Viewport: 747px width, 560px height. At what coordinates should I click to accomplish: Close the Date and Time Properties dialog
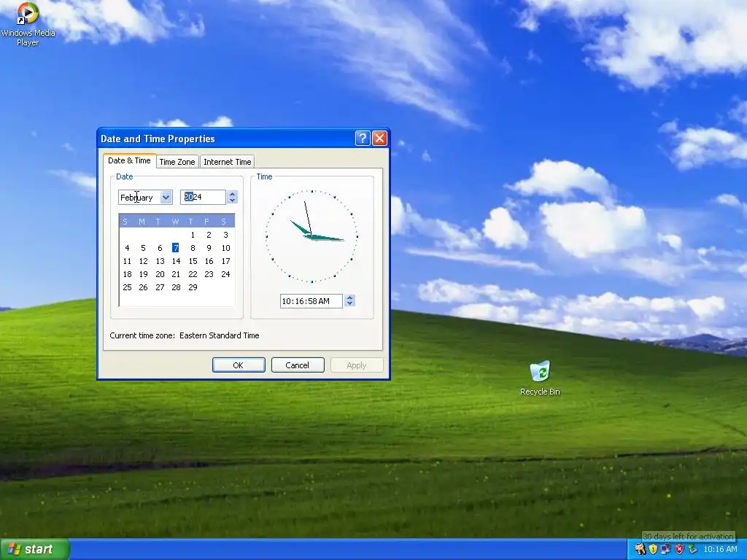[x=379, y=138]
